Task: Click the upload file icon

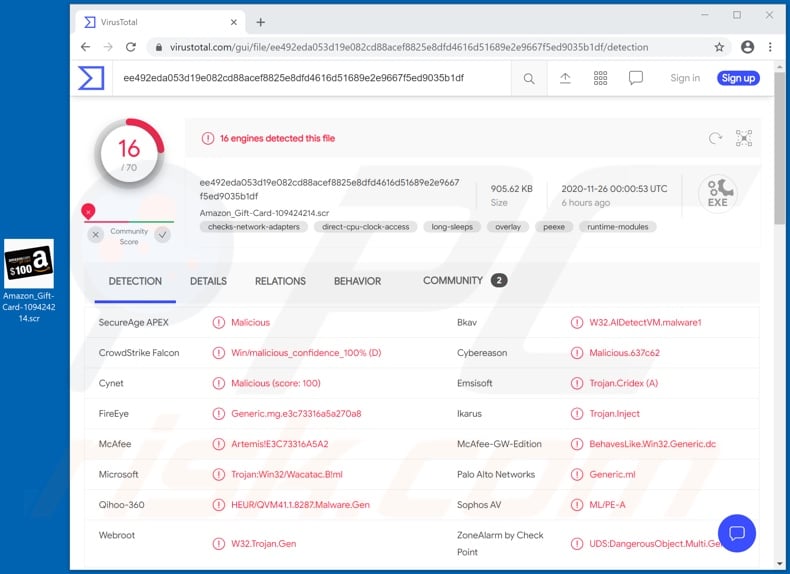Action: point(565,78)
